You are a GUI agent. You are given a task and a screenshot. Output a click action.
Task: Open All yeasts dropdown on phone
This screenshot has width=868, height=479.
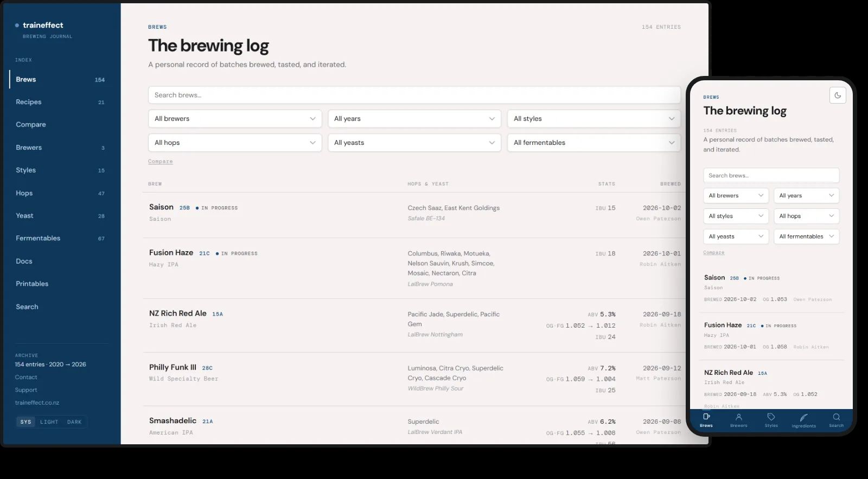click(x=736, y=237)
